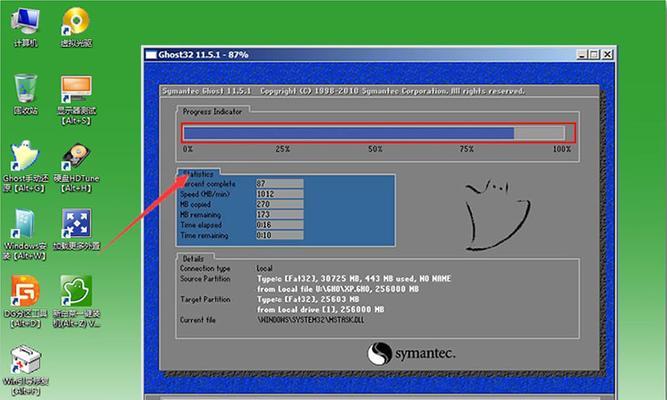Launch the DG分区工具 [Alt+D] partition tool
This screenshot has height=400, width=667.
click(25, 301)
